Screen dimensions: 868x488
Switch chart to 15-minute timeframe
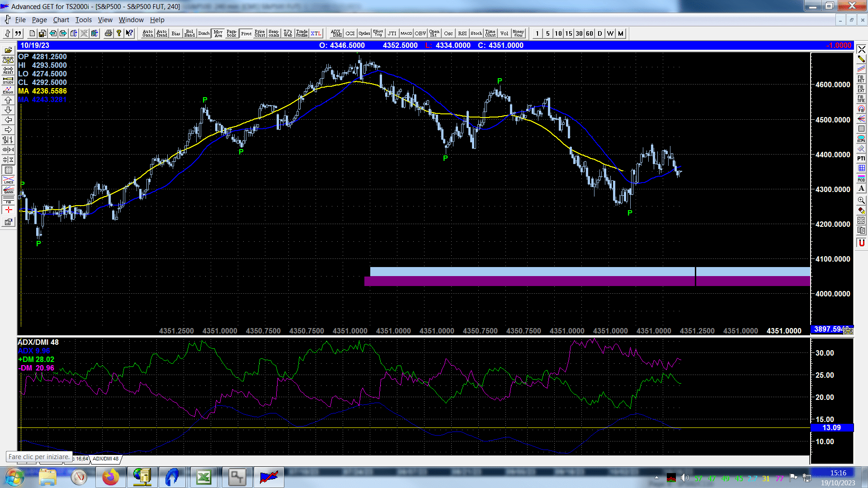click(569, 33)
